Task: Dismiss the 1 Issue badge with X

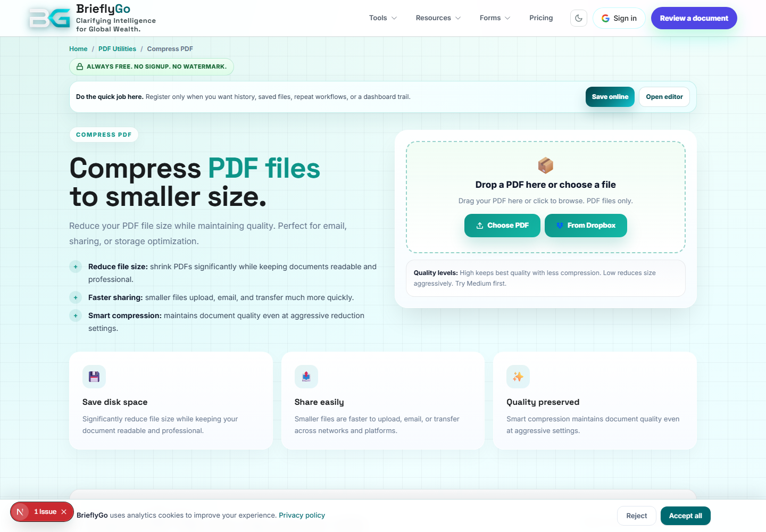Action: click(64, 512)
